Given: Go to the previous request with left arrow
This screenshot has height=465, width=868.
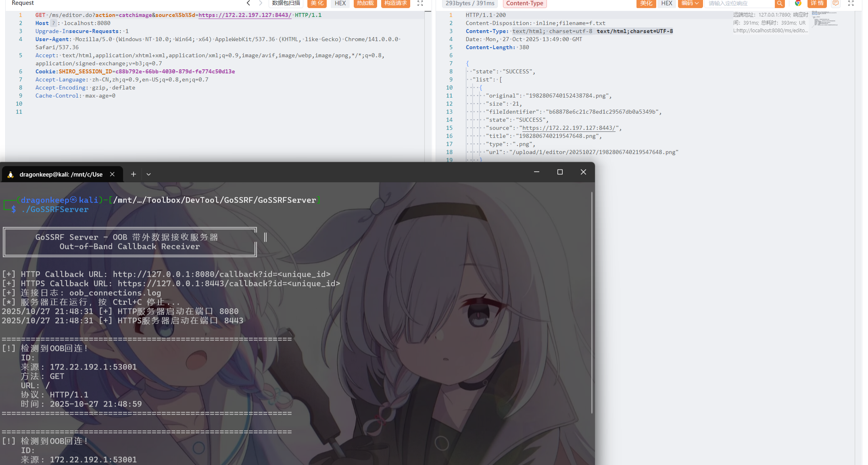Looking at the screenshot, I should click(x=248, y=3).
